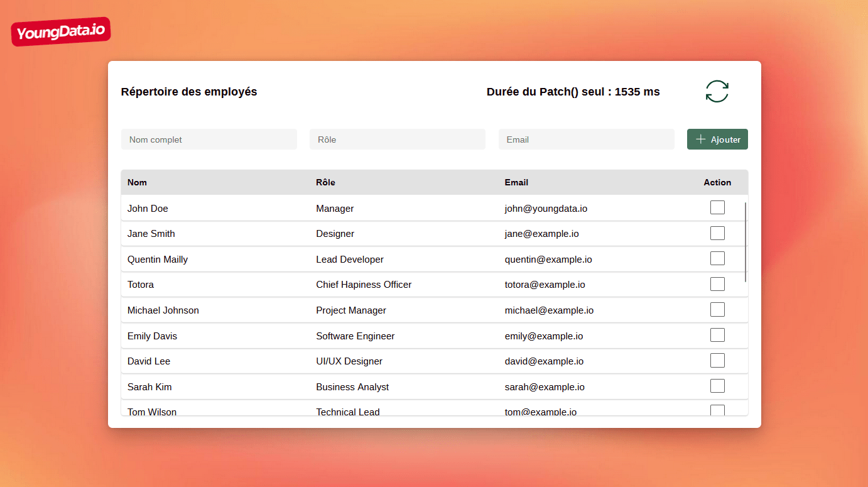The image size is (868, 487).
Task: Tick David Lee's checkbox
Action: click(x=717, y=360)
